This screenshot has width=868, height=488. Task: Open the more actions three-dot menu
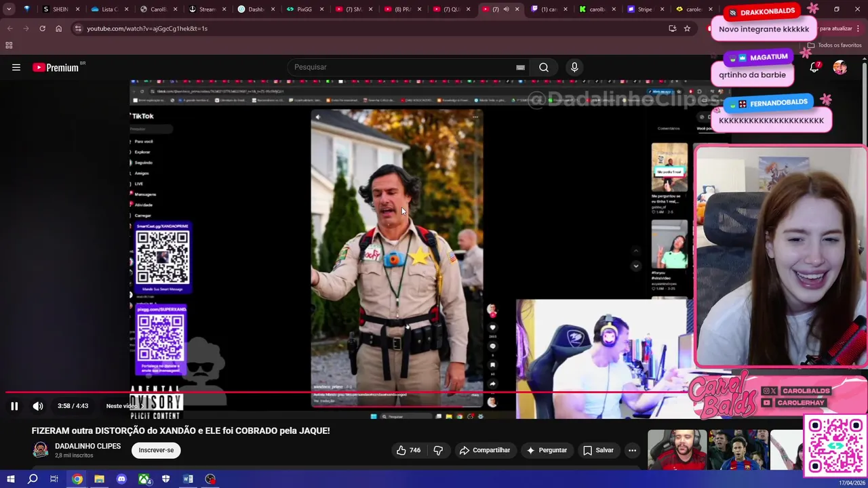[632, 450]
